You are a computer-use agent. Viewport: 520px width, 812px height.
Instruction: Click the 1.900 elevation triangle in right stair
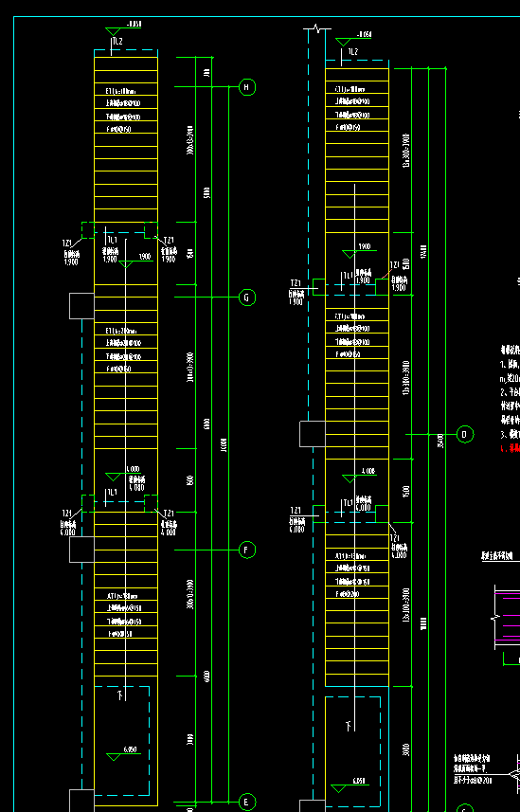pos(350,254)
